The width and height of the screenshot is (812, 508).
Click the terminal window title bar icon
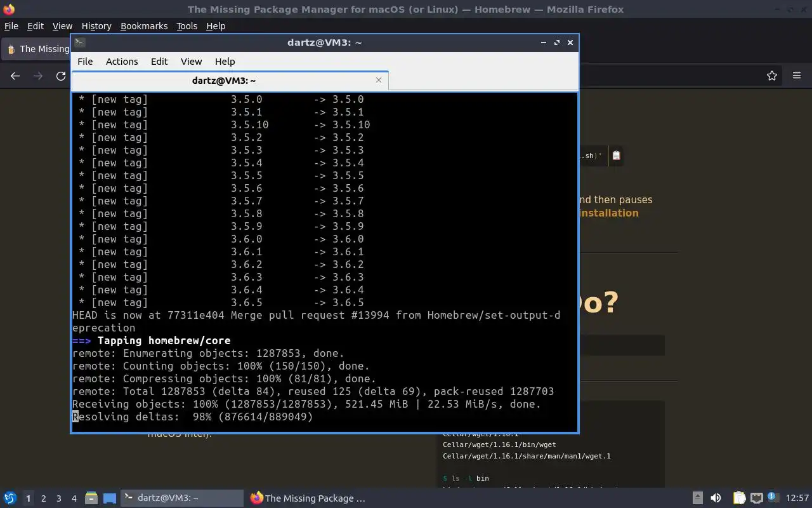click(79, 43)
